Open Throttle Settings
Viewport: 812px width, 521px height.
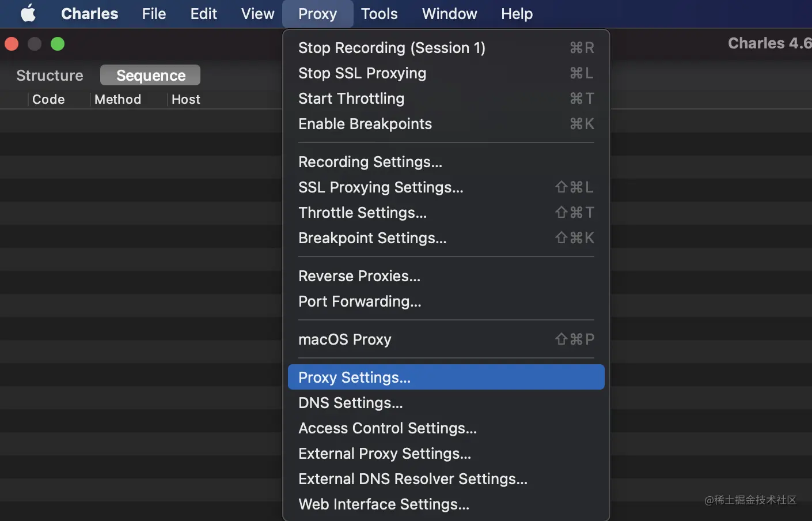[x=362, y=213]
